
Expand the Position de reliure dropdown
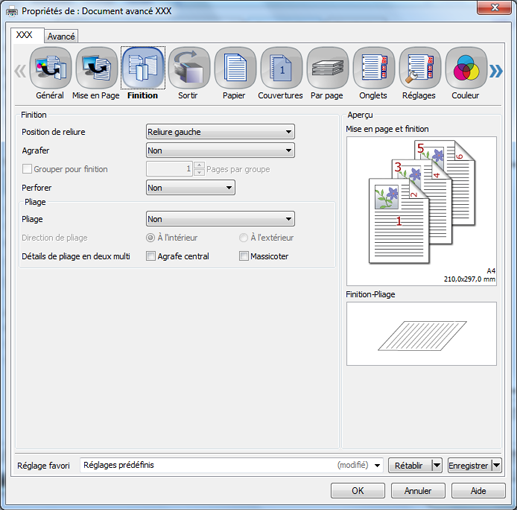click(x=220, y=132)
